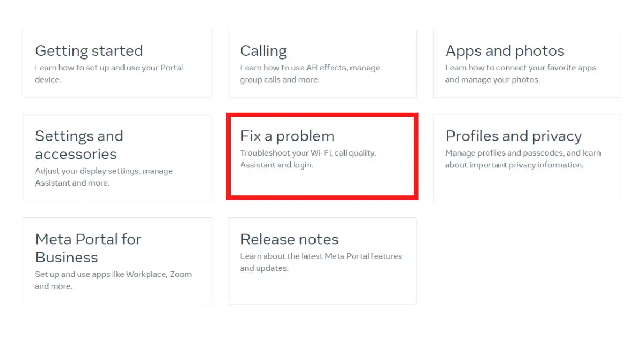644x338 pixels.
Task: Click text "Troubleshoot your Wi-Fi, call quality, Assistant and login."
Action: coord(308,159)
